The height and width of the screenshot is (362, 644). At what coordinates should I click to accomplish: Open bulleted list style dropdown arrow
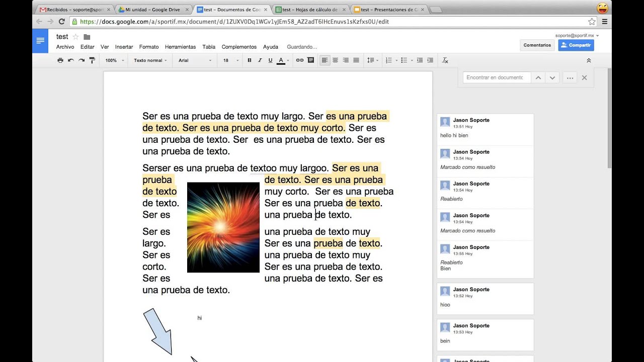click(412, 60)
